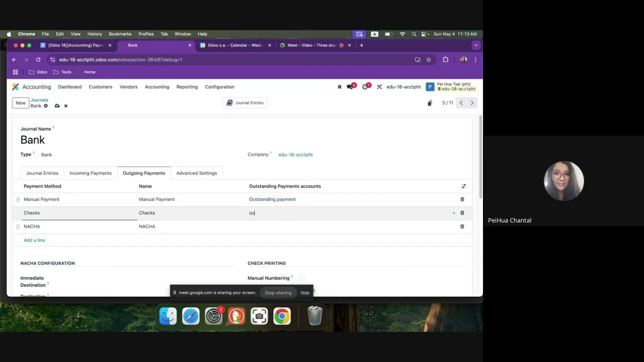Select the Outgoing Payments tab
Screen dimensions: 644x362
[144, 173]
